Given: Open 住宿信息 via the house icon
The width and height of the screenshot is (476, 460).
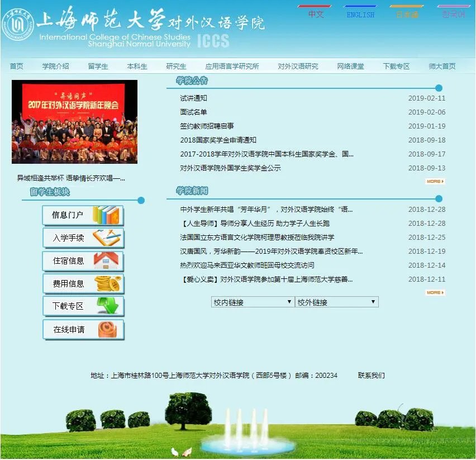Looking at the screenshot, I should point(106,260).
